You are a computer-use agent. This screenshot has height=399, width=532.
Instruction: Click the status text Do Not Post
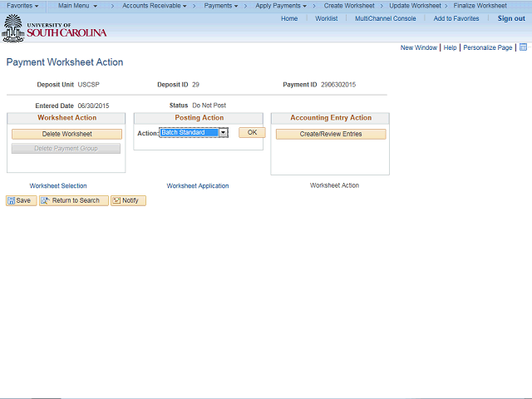[209, 106]
